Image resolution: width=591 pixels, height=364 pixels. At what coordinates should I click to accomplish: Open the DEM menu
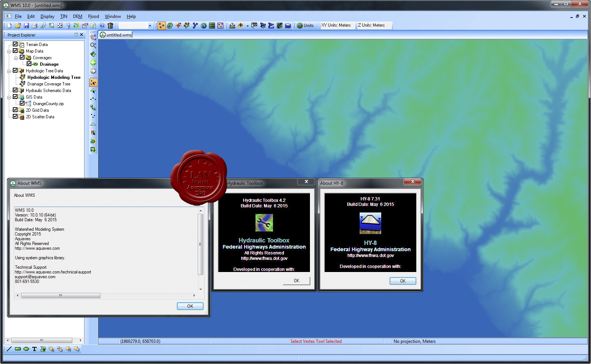[x=77, y=16]
